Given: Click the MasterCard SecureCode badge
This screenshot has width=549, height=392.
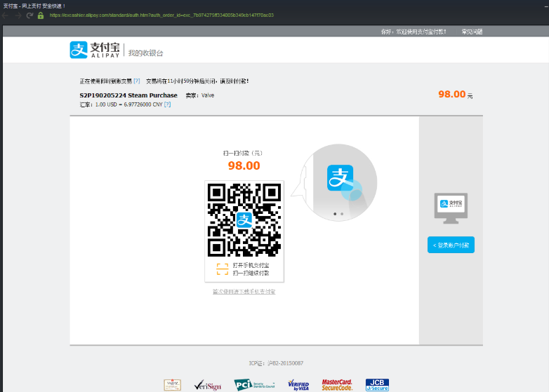Looking at the screenshot, I should [x=337, y=384].
